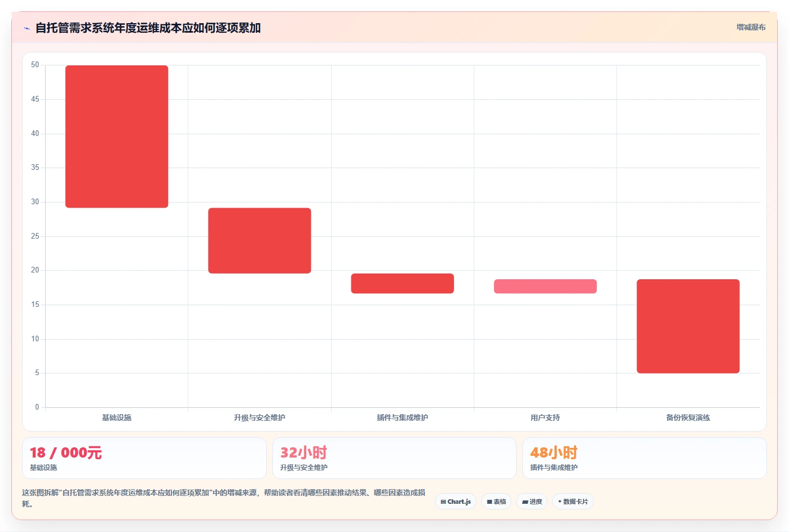Click the 插件与集成维护 caption under 48小时
This screenshot has width=789, height=532.
point(554,468)
